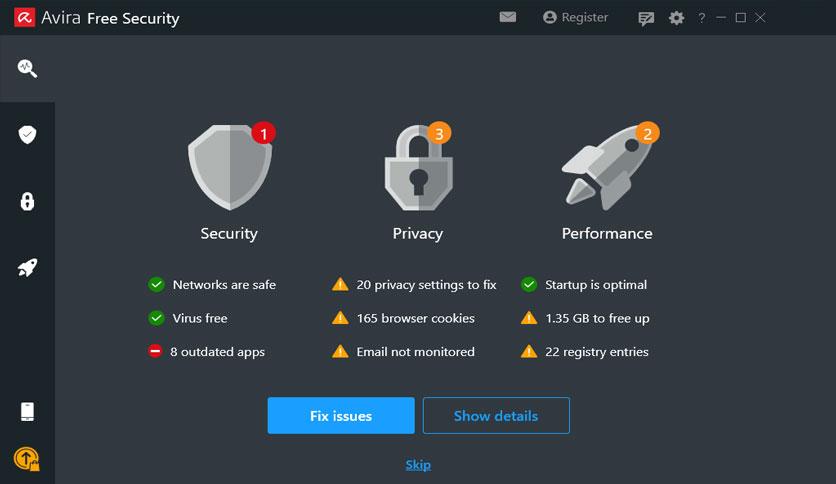Open the Status scan icon in sidebar

27,68
